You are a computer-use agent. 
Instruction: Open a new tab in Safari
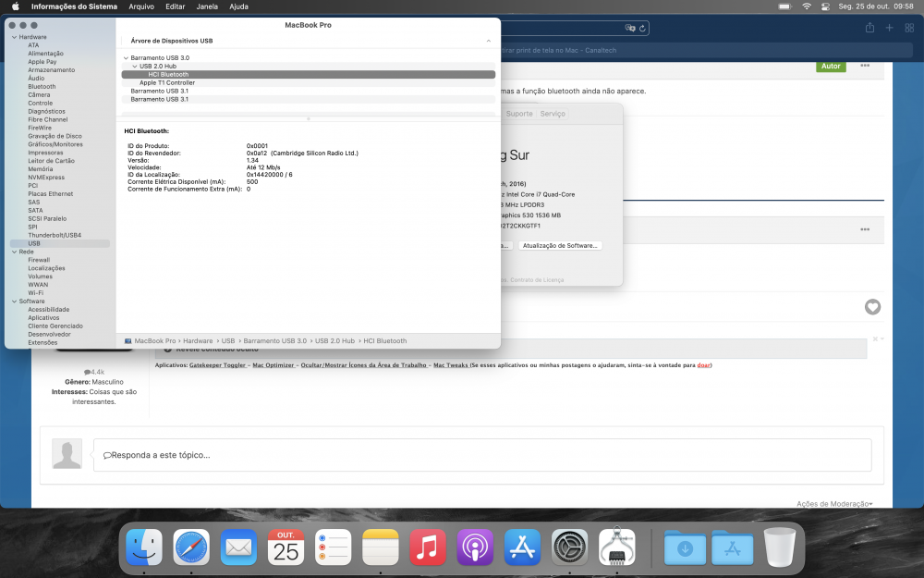tap(889, 28)
